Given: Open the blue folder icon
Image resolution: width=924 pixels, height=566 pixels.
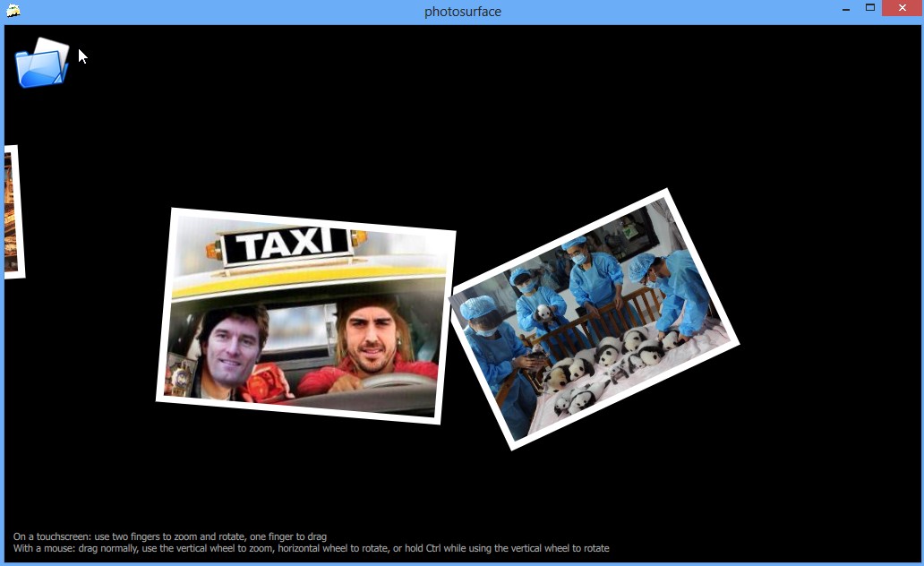Looking at the screenshot, I should 41,63.
